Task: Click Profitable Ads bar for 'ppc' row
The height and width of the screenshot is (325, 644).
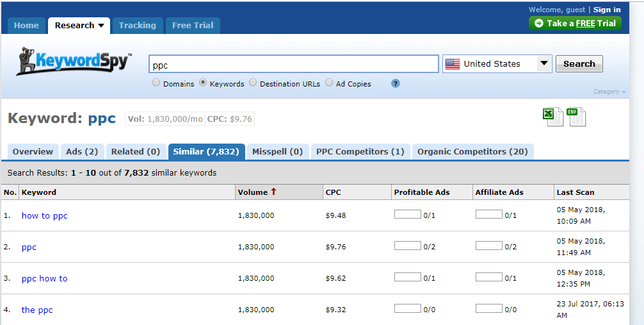Action: (407, 246)
